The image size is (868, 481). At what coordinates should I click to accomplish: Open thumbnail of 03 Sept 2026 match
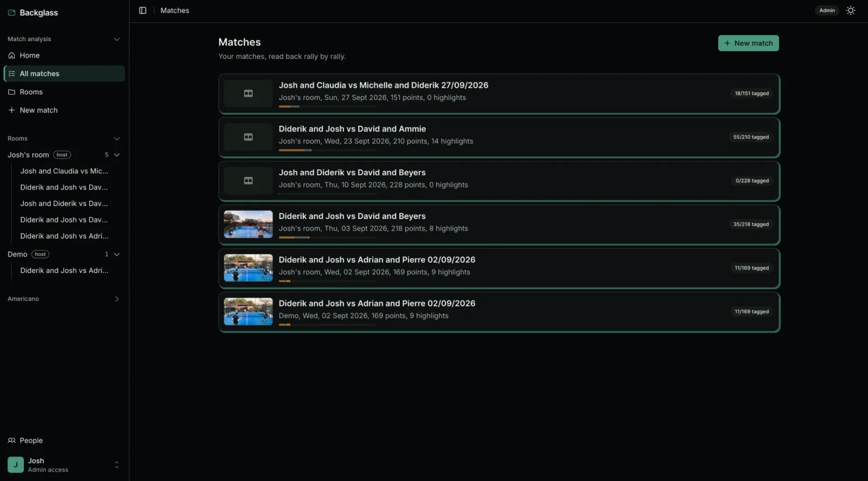click(248, 225)
